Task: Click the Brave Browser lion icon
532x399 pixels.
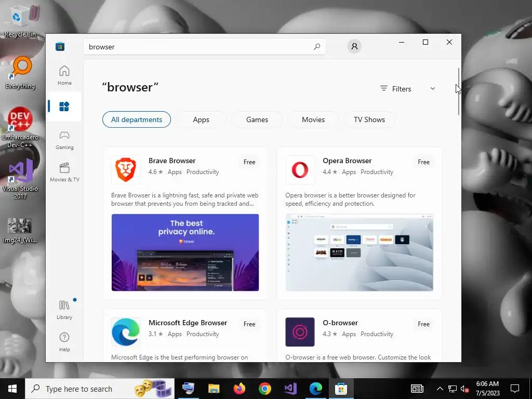Action: pos(126,170)
